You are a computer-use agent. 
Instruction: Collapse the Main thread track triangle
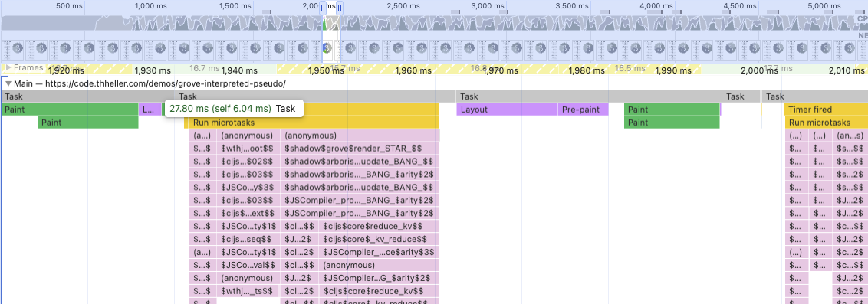pos(8,84)
